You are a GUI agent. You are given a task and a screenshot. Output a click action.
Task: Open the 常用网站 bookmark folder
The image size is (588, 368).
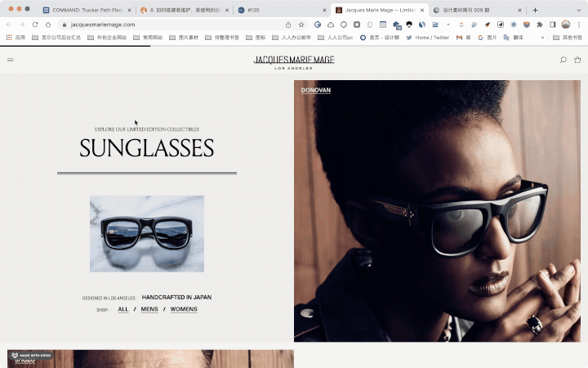148,38
